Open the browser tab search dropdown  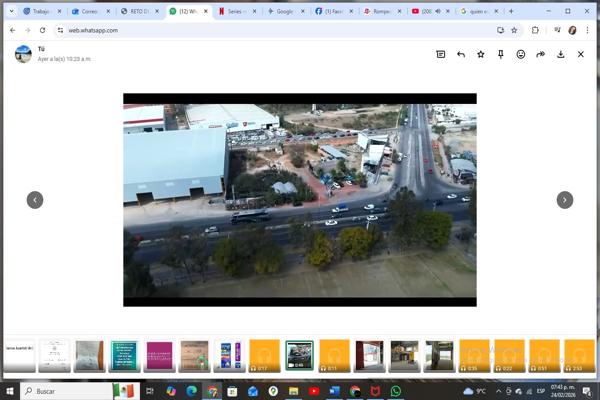click(x=11, y=11)
